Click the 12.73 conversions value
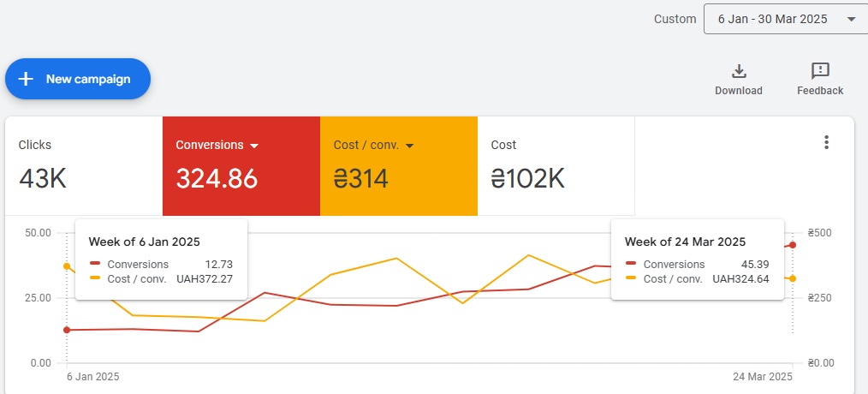Screen dimensions: 868x394 pos(218,265)
